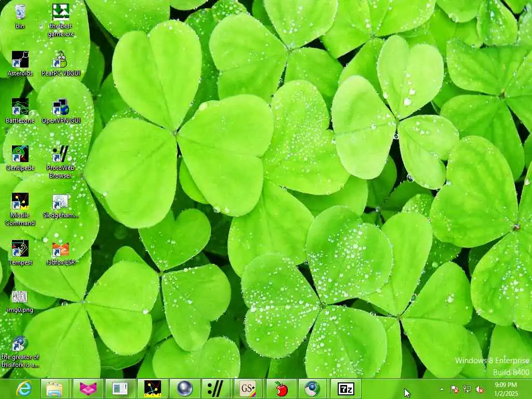Select the OpenVPN GUI shortcut
Image resolution: width=532 pixels, height=399 pixels.
coord(61,111)
